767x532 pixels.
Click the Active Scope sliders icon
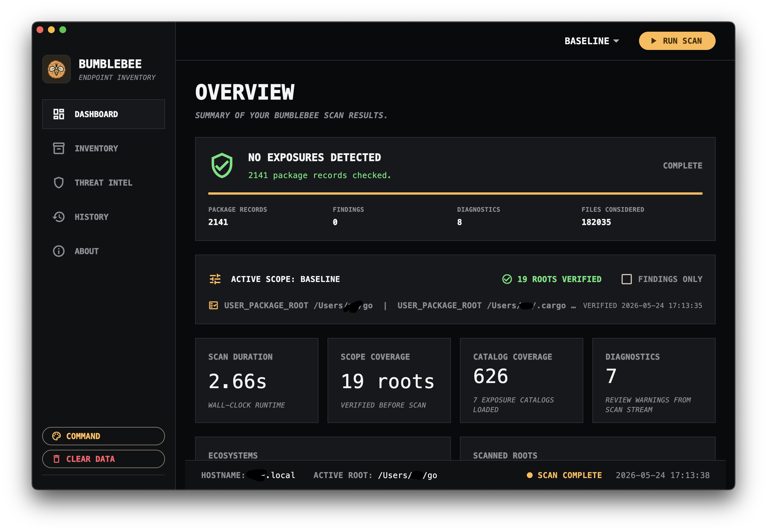215,279
